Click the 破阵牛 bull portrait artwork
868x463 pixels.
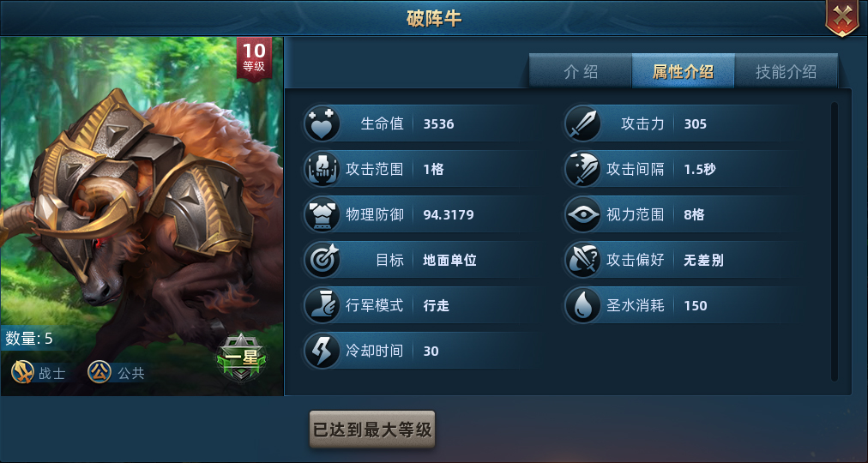point(142,216)
